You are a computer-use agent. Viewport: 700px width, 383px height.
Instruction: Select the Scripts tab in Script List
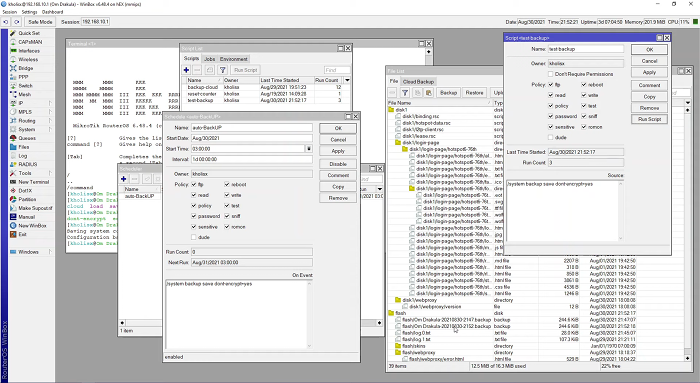(x=192, y=58)
